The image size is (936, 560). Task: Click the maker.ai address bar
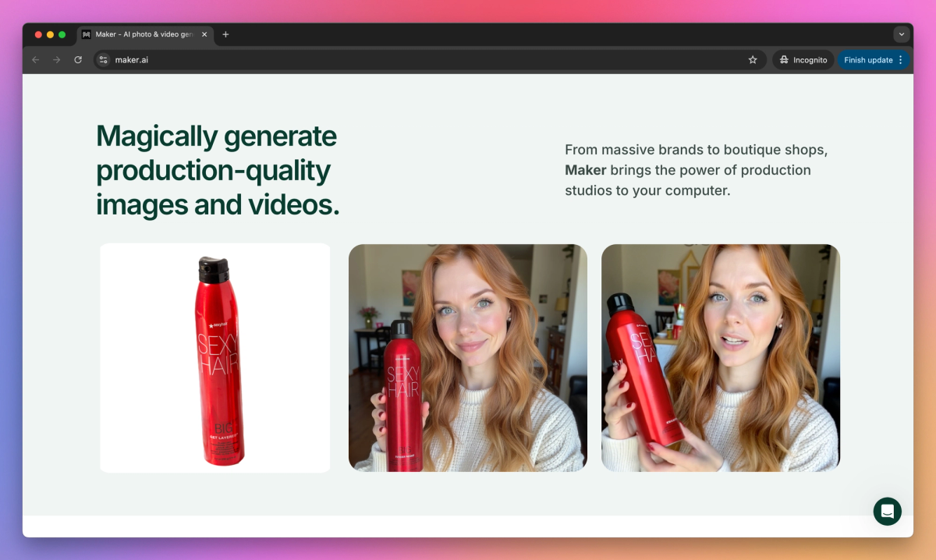coord(429,60)
